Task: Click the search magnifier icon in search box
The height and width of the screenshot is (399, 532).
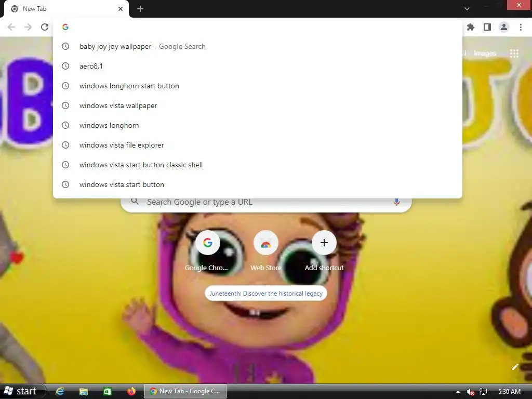Action: [x=135, y=202]
